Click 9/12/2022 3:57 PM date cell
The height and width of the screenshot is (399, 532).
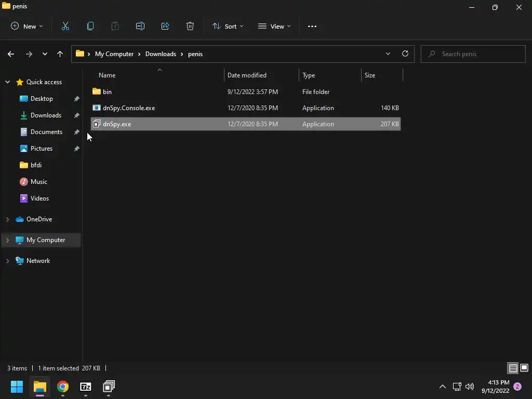click(252, 91)
